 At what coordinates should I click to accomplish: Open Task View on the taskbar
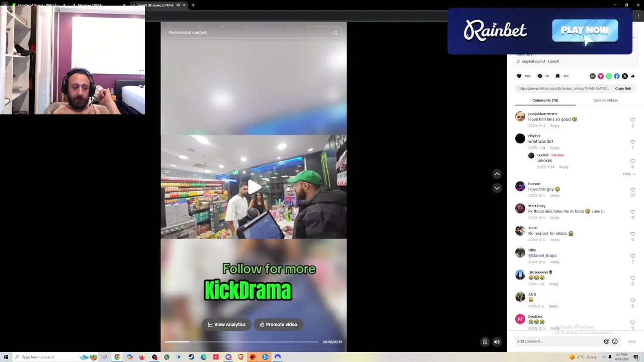[105, 357]
